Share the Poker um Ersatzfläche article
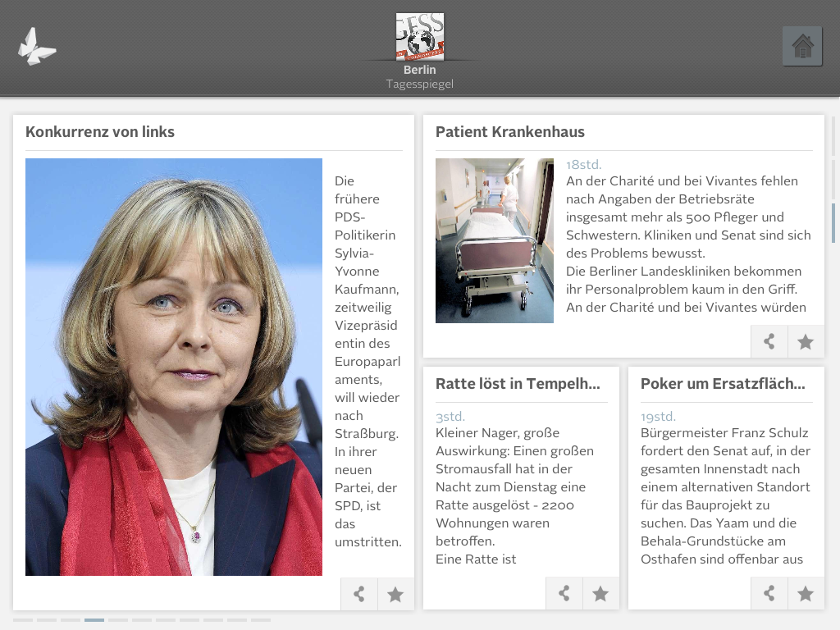Screen dimensions: 840x630 pyautogui.click(x=769, y=593)
